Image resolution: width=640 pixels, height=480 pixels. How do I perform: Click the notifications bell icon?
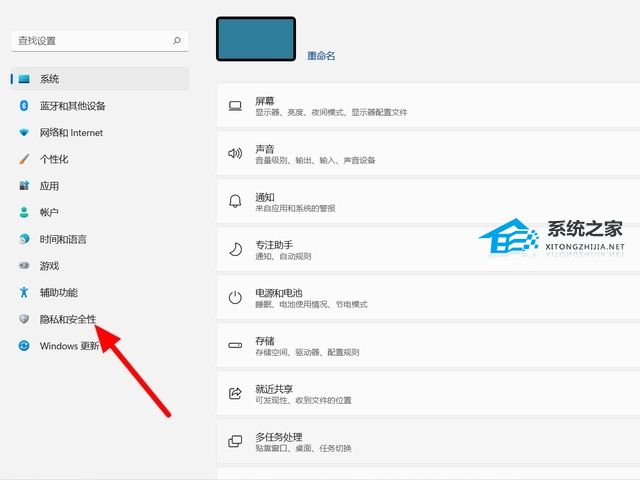click(235, 201)
